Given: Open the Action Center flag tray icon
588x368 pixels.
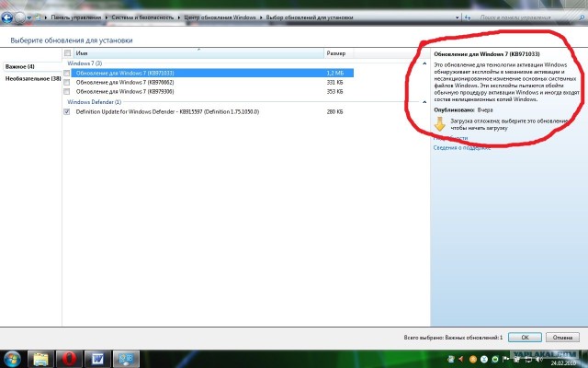Looking at the screenshot, I should tap(506, 360).
